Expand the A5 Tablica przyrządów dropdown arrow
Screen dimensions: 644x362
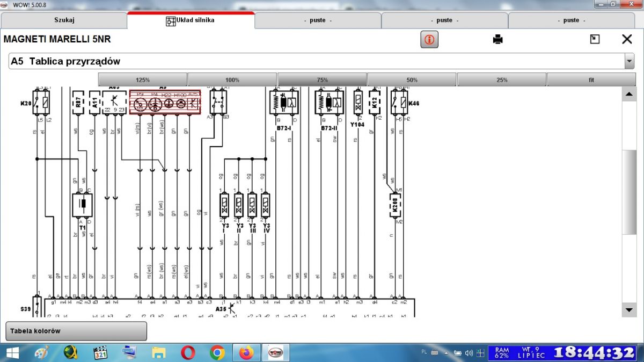coord(630,61)
